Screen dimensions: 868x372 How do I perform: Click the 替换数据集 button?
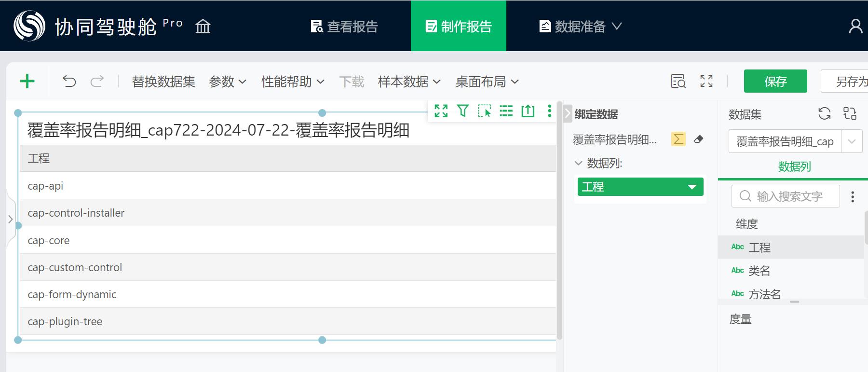click(163, 82)
